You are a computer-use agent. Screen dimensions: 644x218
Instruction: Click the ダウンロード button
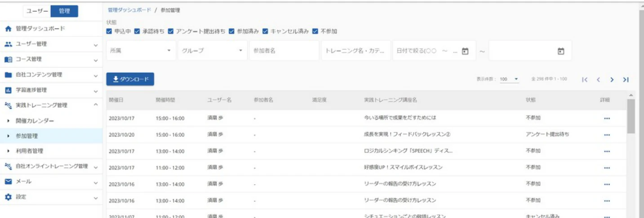coord(130,79)
